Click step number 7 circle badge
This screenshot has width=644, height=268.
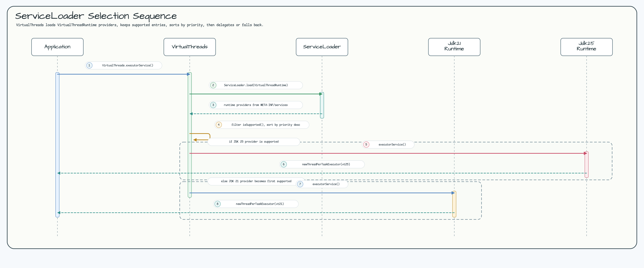[x=300, y=184]
